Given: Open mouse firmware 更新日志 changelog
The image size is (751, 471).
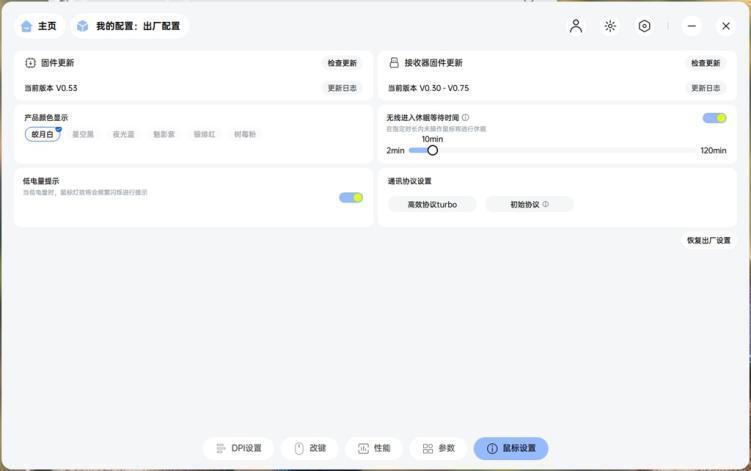Looking at the screenshot, I should (x=342, y=88).
